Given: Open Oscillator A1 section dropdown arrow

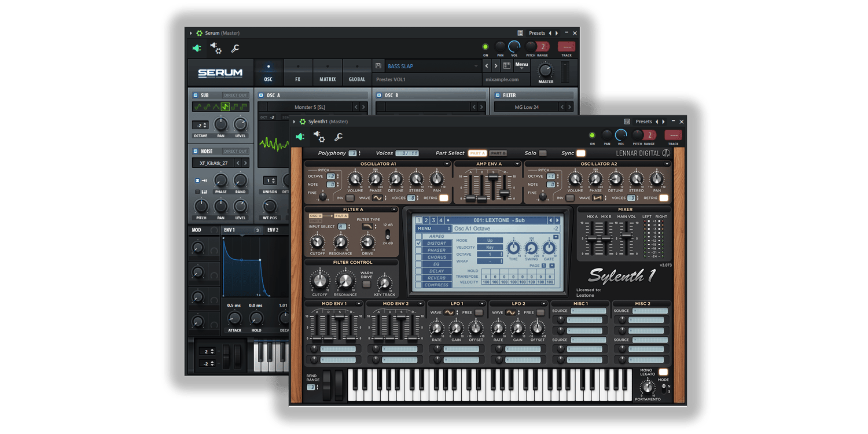Looking at the screenshot, I should [x=447, y=164].
